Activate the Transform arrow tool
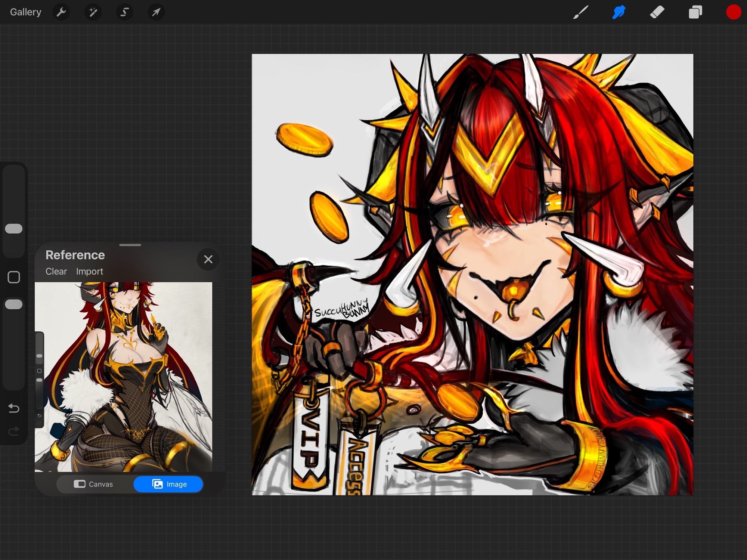The height and width of the screenshot is (560, 747). pos(156,12)
